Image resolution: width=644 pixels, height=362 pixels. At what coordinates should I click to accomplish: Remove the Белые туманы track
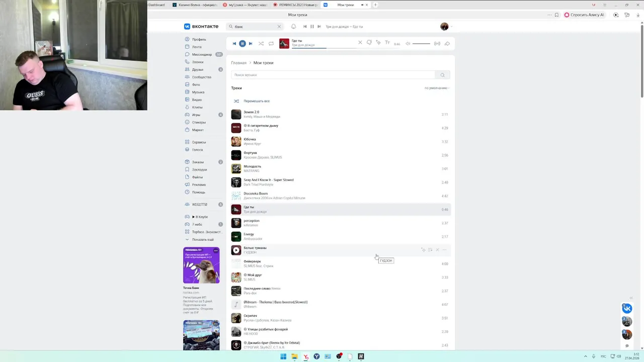[x=437, y=250]
